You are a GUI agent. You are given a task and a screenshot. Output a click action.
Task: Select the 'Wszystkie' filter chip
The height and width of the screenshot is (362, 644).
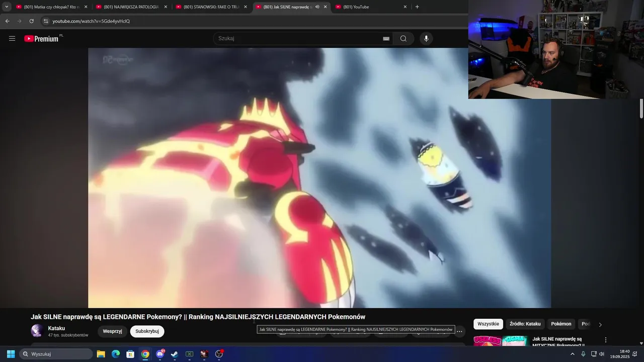(488, 324)
